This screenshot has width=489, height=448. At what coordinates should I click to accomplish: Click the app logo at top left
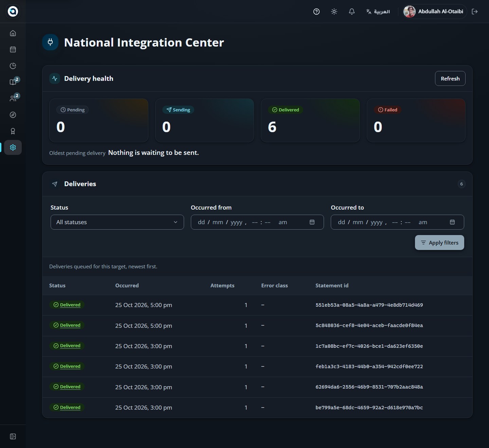tap(13, 12)
